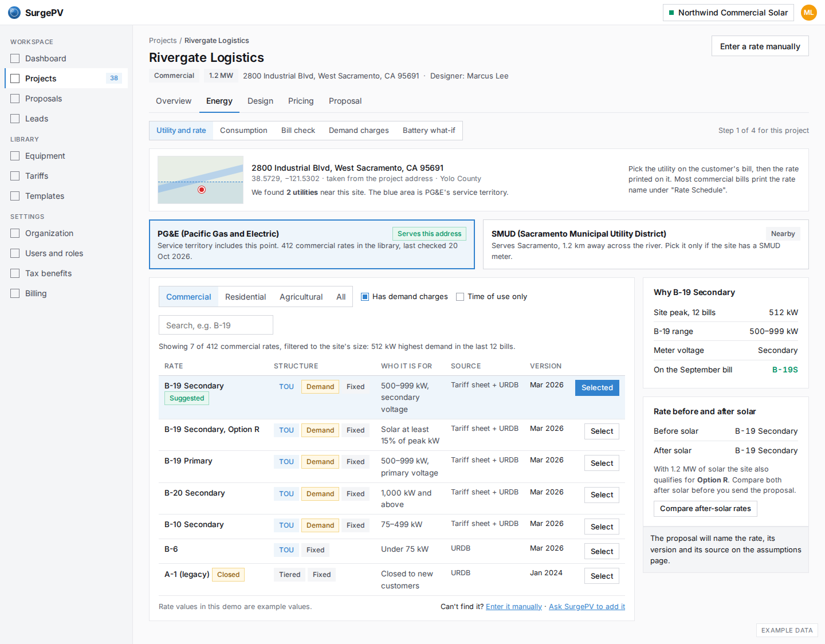
Task: Click the Leads sidebar icon
Action: [x=15, y=119]
